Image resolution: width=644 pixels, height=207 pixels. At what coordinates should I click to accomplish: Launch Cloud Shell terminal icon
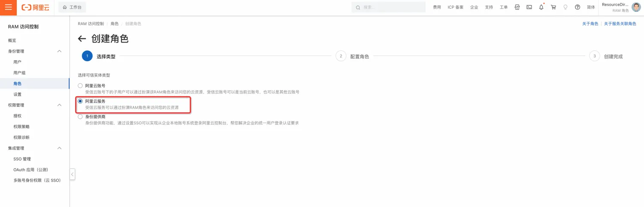(529, 7)
